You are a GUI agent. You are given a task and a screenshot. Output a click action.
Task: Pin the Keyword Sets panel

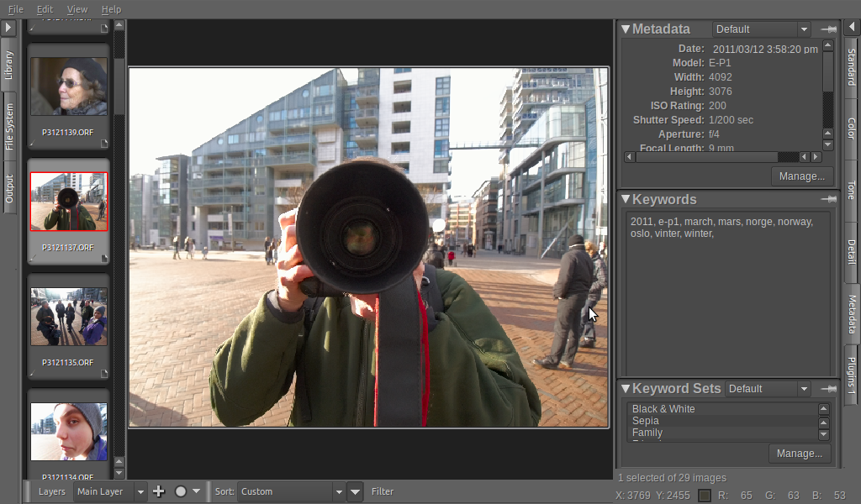(x=828, y=389)
